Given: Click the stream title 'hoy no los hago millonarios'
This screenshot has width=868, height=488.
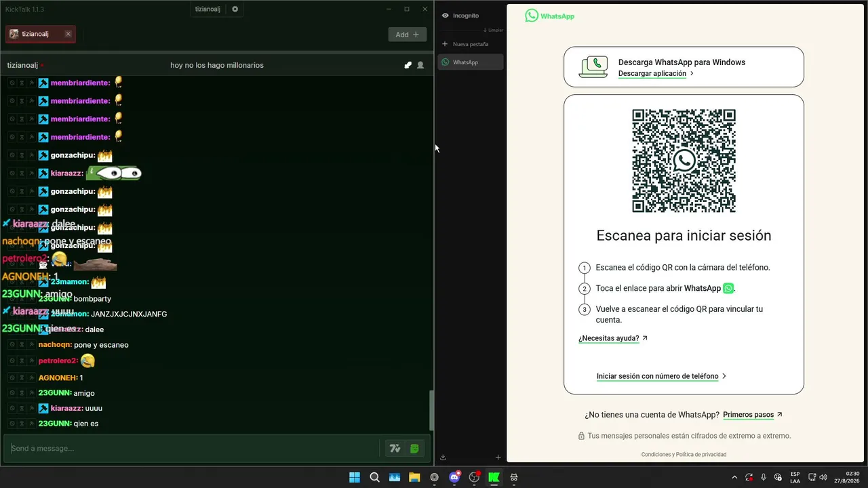Looking at the screenshot, I should [x=217, y=65].
